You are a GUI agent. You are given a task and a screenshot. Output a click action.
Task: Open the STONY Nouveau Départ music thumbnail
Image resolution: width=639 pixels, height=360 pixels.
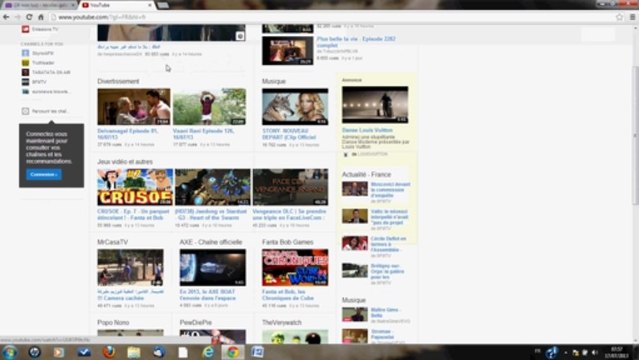(295, 107)
